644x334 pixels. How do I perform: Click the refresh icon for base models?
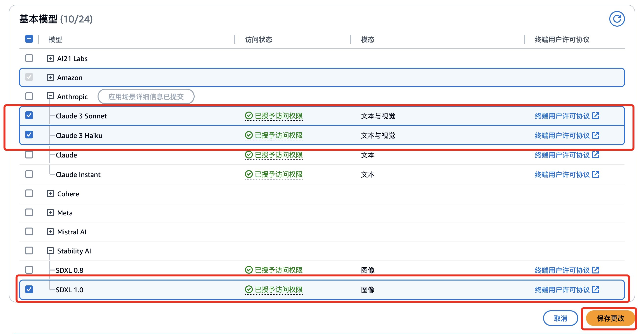tap(617, 19)
